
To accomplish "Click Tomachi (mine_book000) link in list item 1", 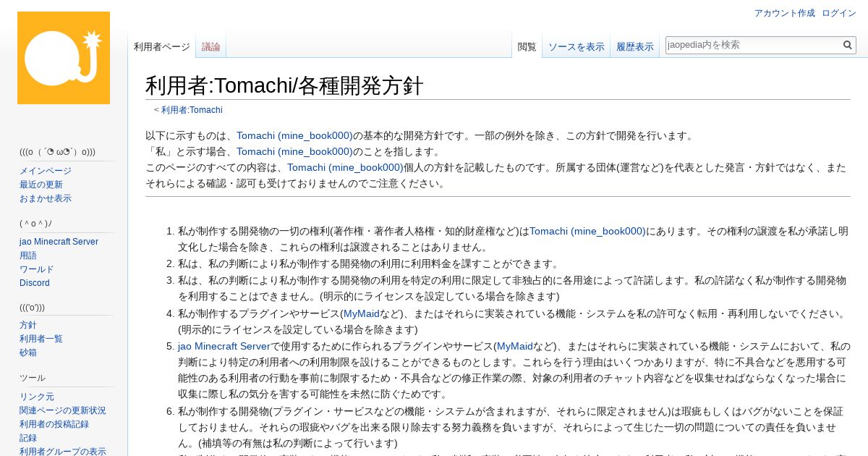I will pyautogui.click(x=587, y=231).
